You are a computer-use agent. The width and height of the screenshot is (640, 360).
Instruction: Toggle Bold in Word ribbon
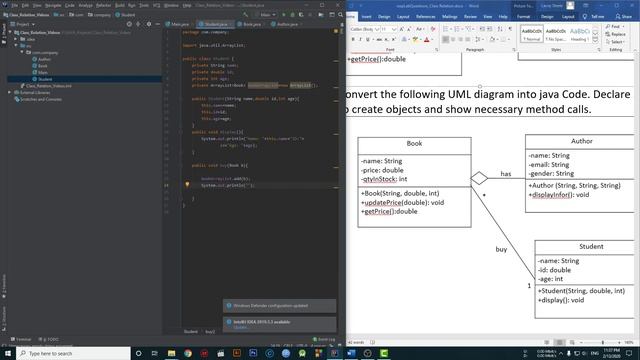353,40
